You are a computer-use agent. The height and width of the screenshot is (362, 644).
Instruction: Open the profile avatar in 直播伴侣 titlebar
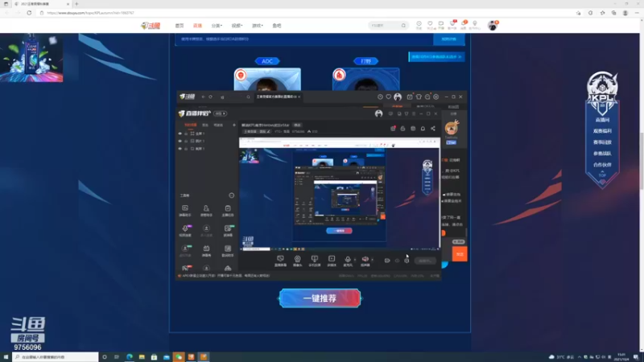378,113
